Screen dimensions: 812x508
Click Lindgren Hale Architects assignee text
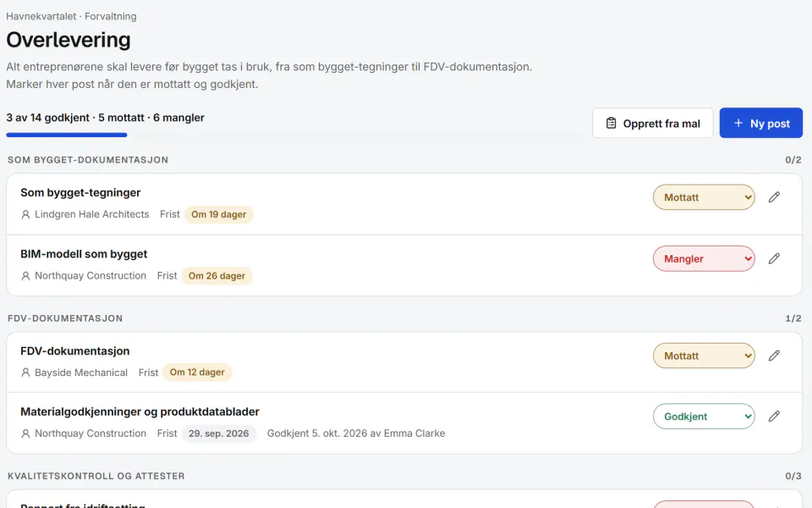pos(91,214)
